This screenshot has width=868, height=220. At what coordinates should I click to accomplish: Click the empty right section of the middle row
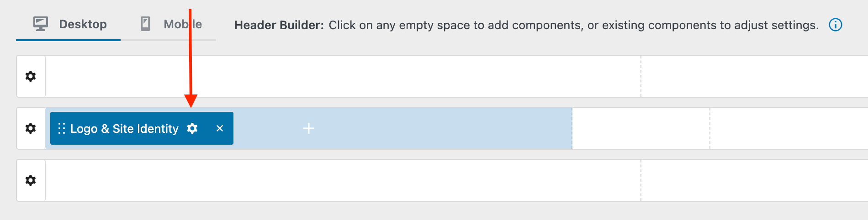(789, 128)
